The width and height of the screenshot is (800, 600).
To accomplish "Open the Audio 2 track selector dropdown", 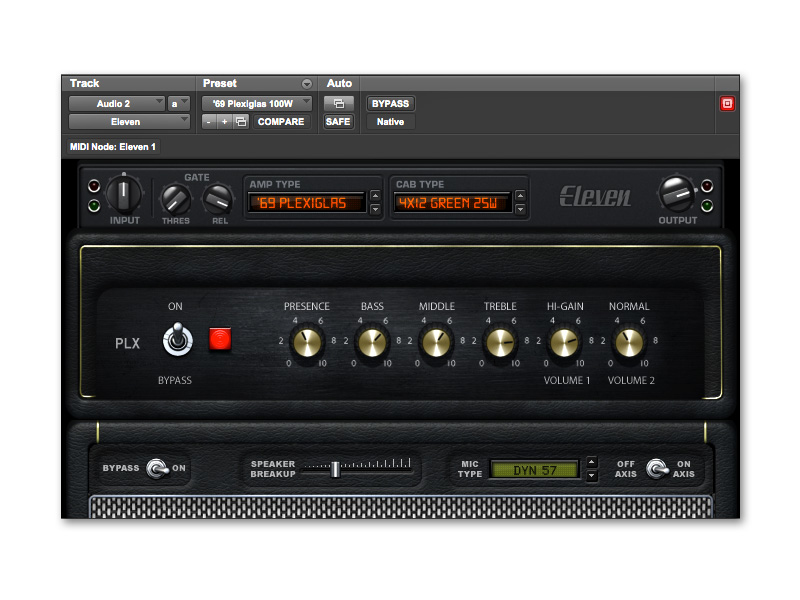I will [x=116, y=103].
